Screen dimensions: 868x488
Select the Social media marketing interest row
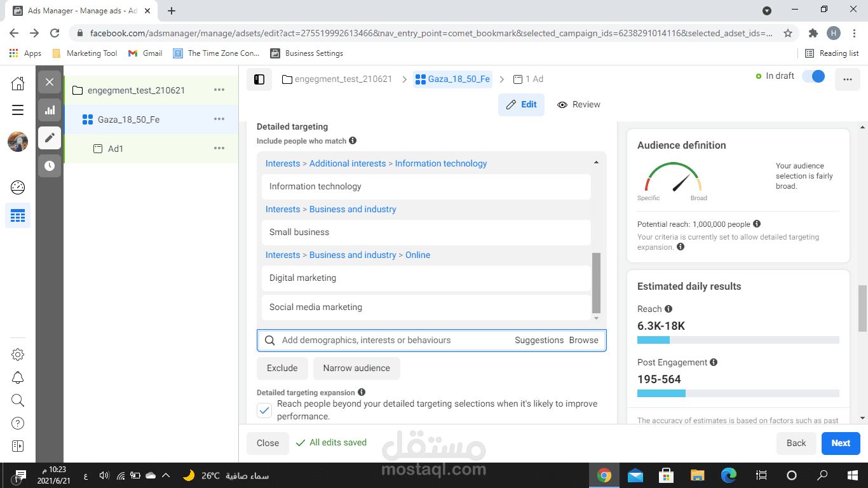click(x=426, y=308)
